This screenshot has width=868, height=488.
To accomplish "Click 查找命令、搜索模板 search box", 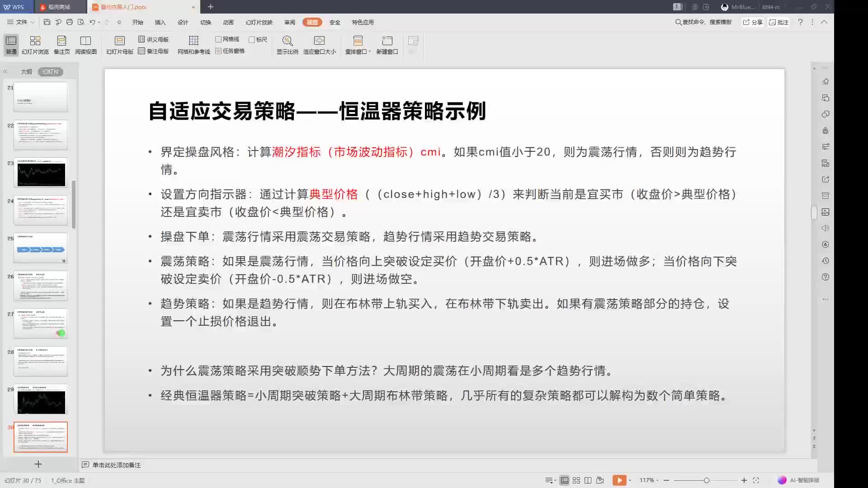I will click(703, 22).
